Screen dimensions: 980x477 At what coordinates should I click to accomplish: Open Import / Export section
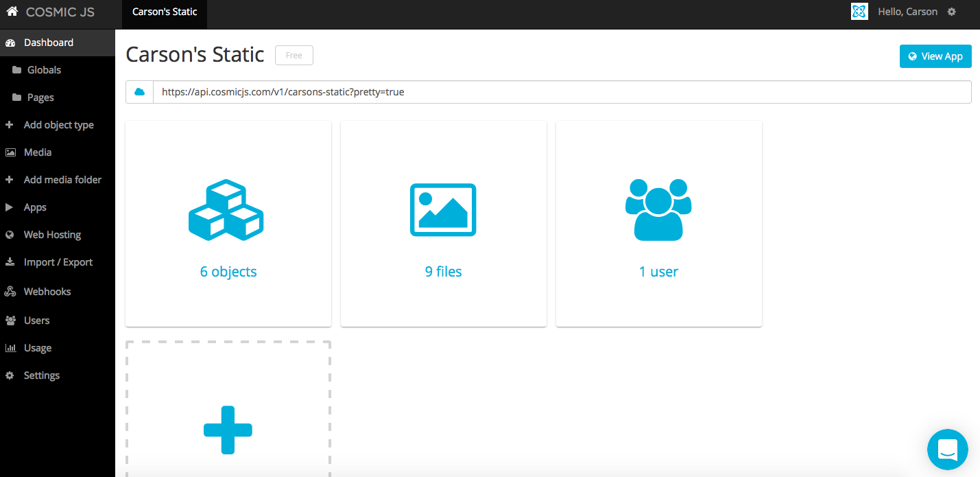click(x=58, y=262)
